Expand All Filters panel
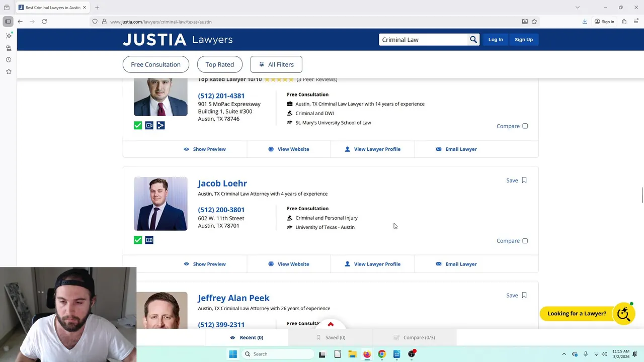The width and height of the screenshot is (644, 362). (x=276, y=64)
